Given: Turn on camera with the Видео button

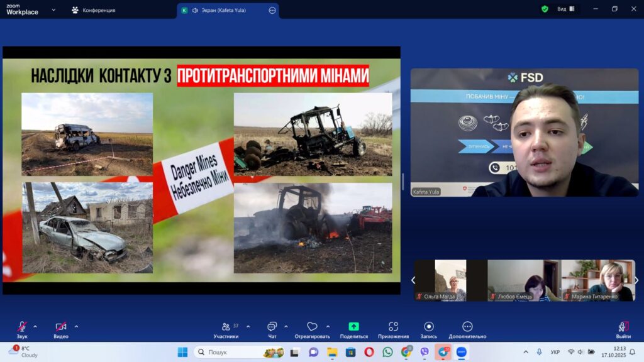Looking at the screenshot, I should coord(61,328).
